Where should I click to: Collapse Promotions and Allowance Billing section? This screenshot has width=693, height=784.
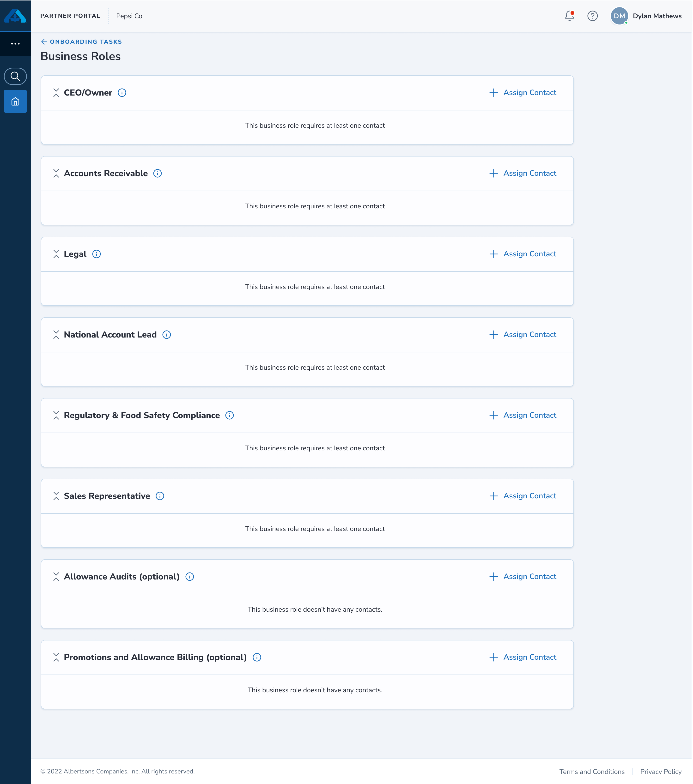56,657
